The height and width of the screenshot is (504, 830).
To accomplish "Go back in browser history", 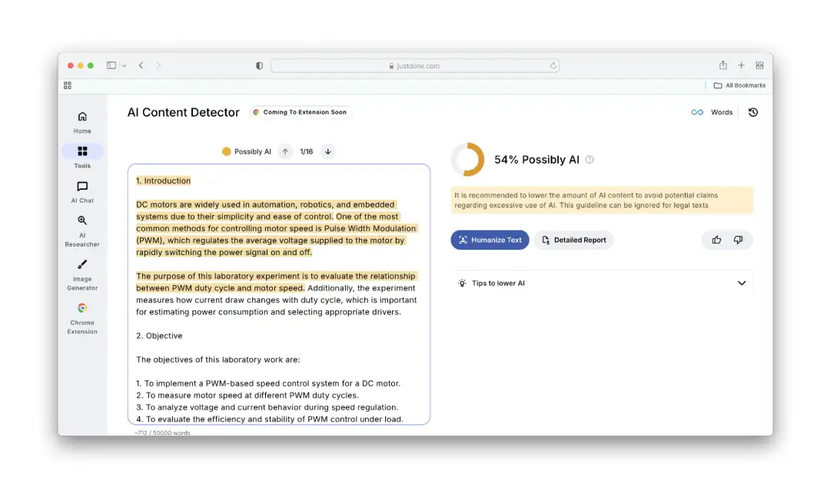I will point(141,65).
